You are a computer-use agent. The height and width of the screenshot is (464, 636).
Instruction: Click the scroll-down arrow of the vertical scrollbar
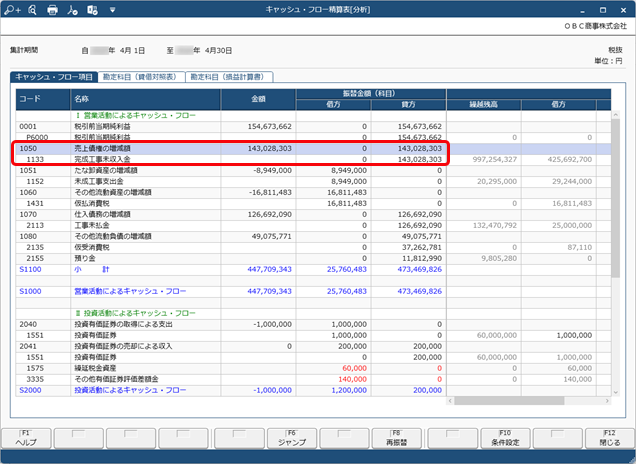(616, 392)
